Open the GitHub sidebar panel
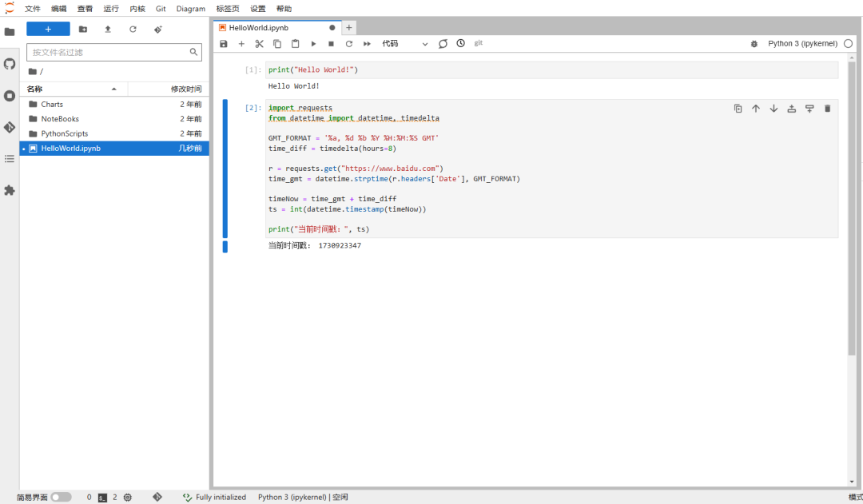 tap(10, 64)
